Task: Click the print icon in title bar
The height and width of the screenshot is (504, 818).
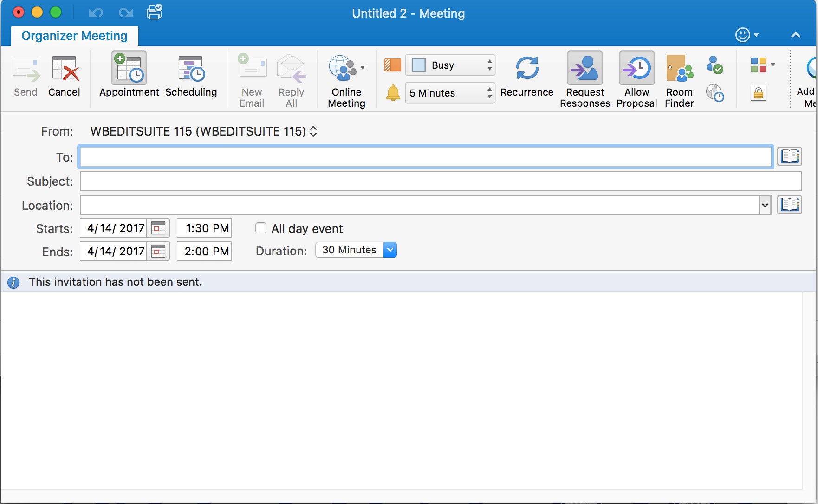Action: coord(154,13)
